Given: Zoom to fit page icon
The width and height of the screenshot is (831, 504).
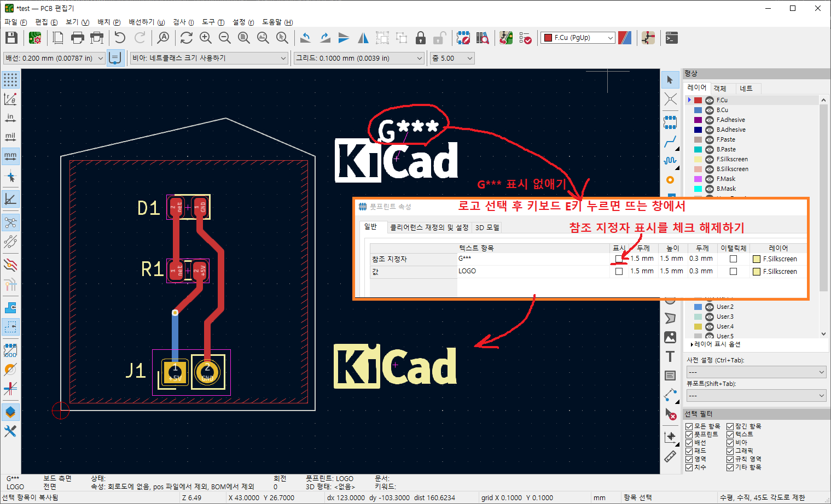Looking at the screenshot, I should 244,38.
